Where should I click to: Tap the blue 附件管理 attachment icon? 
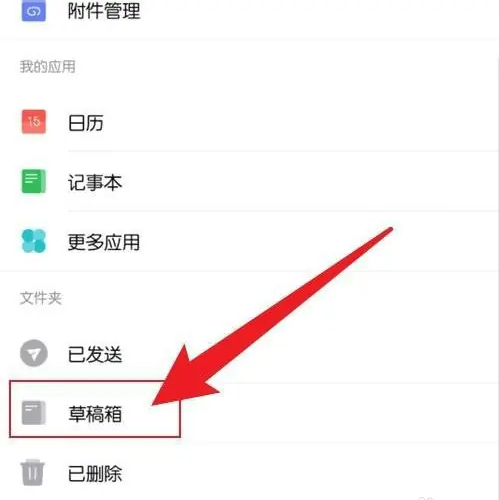tap(34, 11)
